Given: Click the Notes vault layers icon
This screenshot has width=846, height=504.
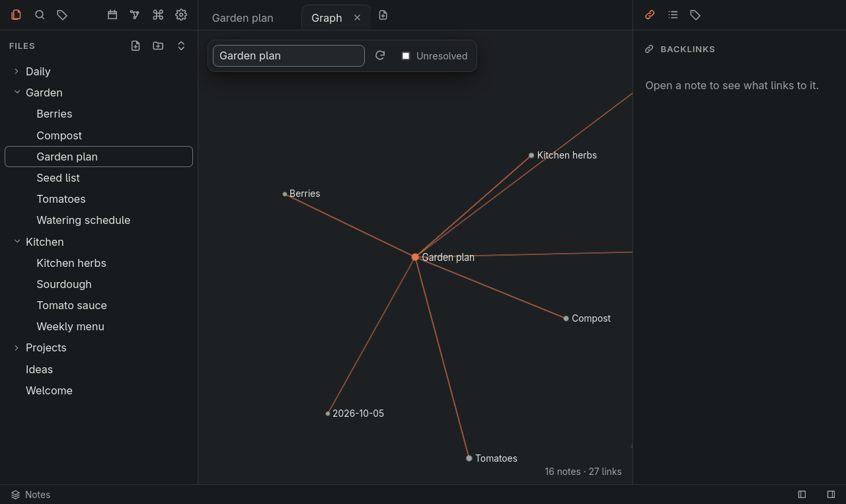Looking at the screenshot, I should pyautogui.click(x=15, y=495).
